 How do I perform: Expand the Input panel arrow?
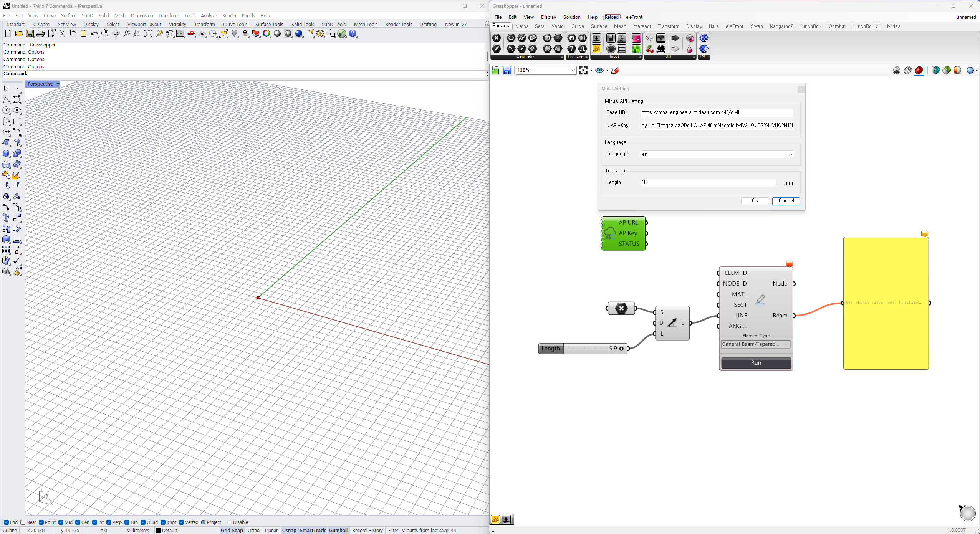click(640, 57)
